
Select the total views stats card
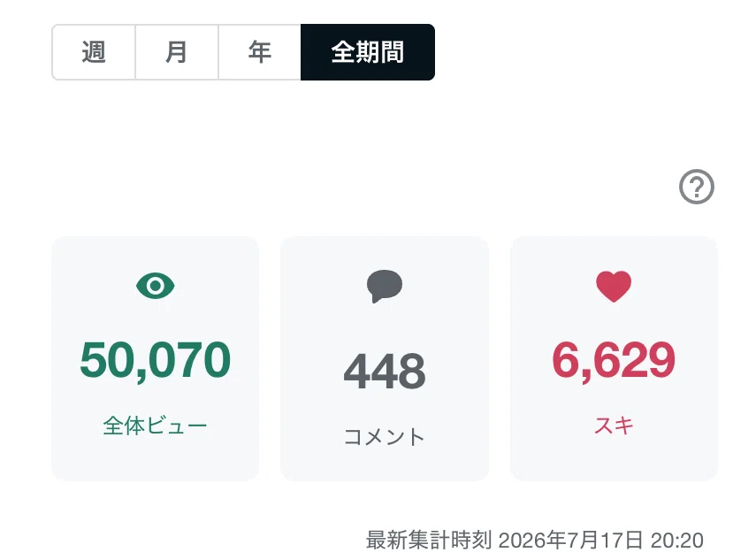tap(156, 358)
